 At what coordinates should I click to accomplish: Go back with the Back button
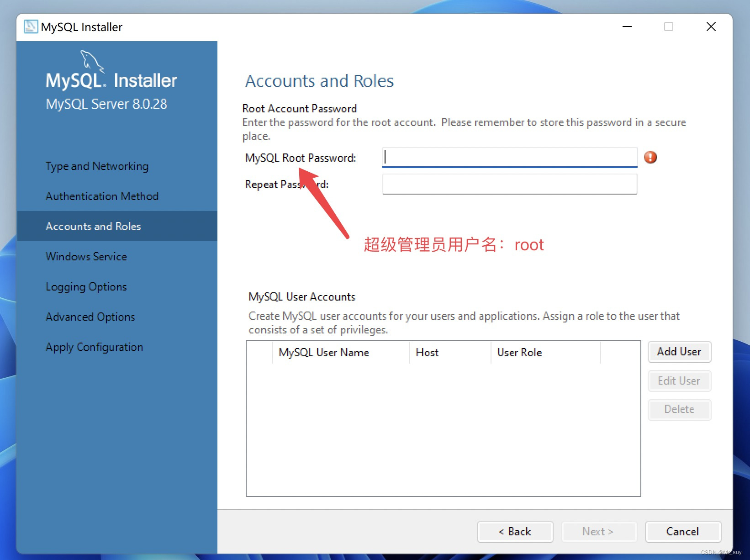point(515,532)
